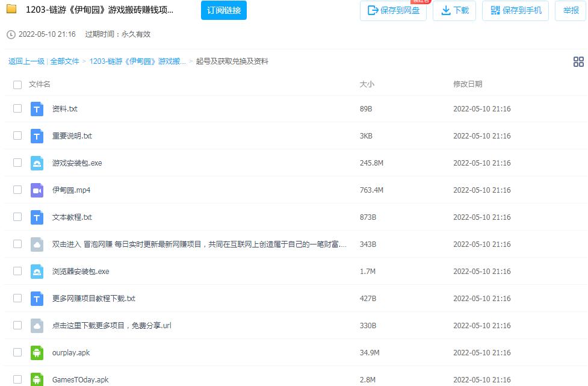The image size is (588, 386).
Task: Click the 点击这里下载更多项目 url file icon
Action: pyautogui.click(x=37, y=326)
